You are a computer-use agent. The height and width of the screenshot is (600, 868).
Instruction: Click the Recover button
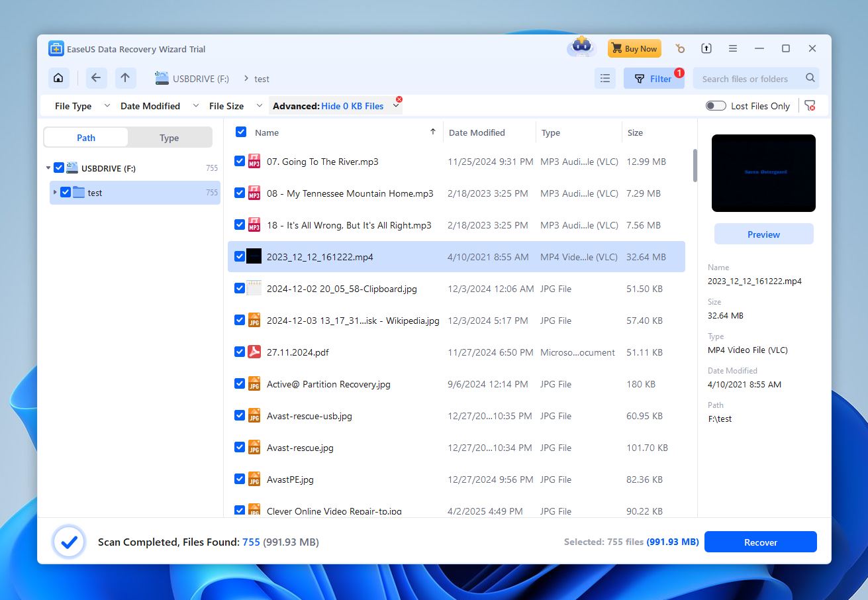click(x=760, y=542)
